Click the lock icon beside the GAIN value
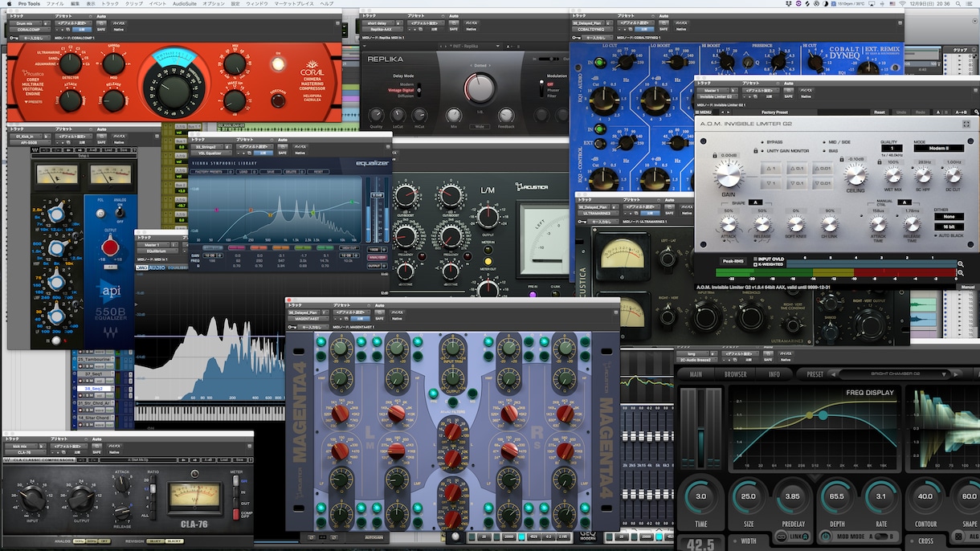 click(x=715, y=155)
